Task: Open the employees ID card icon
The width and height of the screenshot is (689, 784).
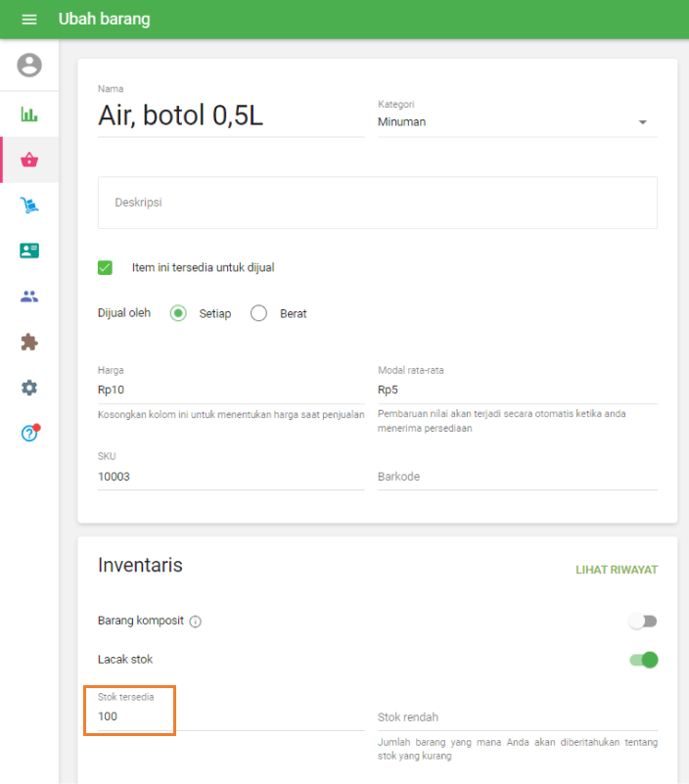Action: [x=29, y=251]
